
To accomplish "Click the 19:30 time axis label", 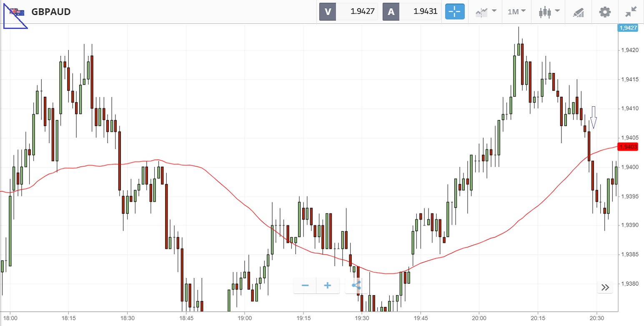I will pos(362,318).
